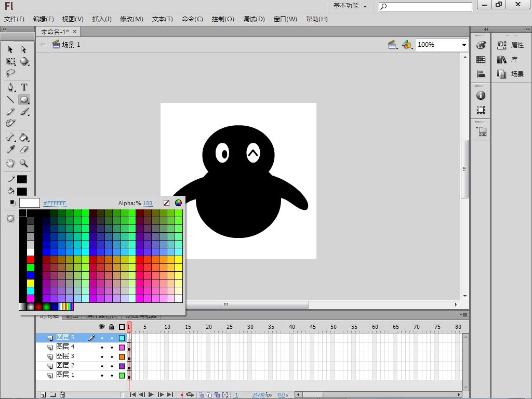The height and width of the screenshot is (399, 532).
Task: Select the Line tool
Action: point(10,99)
